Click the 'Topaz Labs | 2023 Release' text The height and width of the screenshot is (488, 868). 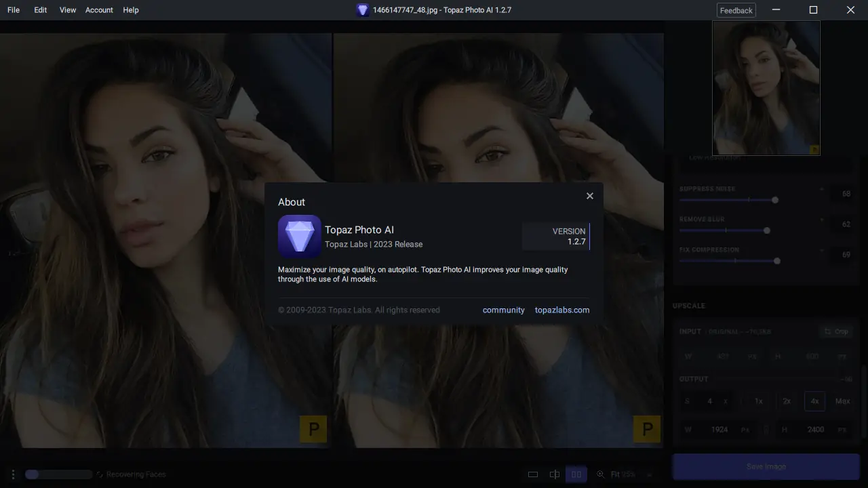(374, 244)
